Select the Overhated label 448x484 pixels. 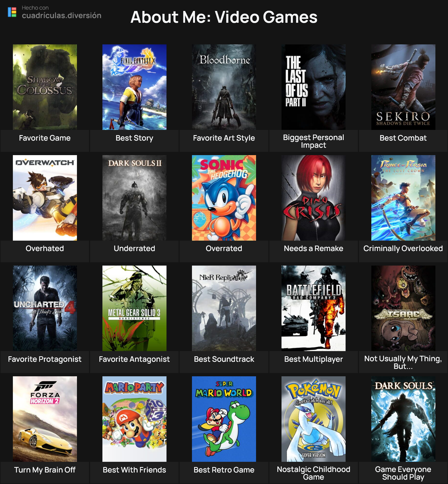(45, 249)
